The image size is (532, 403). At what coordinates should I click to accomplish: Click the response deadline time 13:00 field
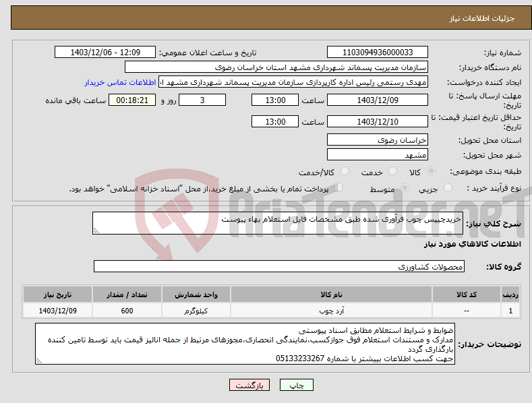[275, 100]
